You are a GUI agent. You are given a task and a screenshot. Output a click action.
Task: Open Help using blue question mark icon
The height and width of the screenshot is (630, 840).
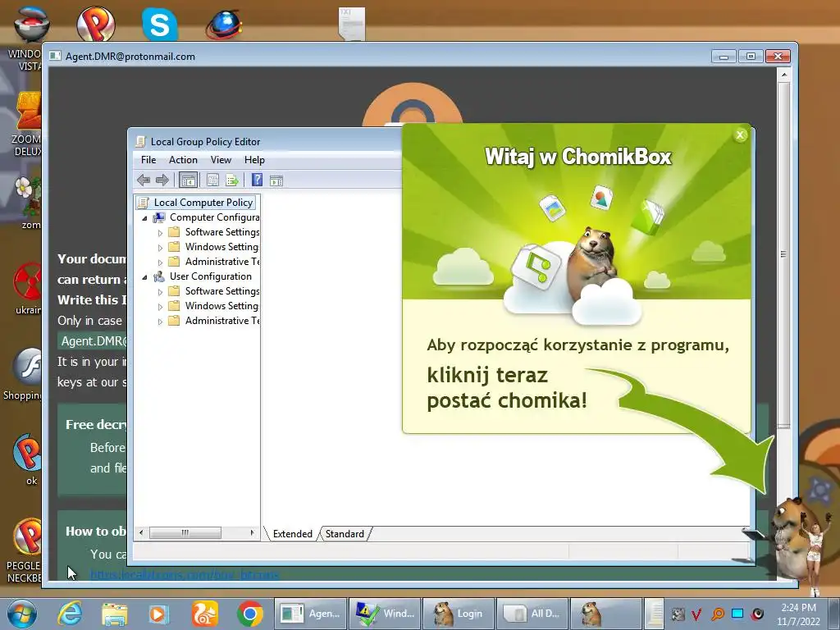(257, 180)
